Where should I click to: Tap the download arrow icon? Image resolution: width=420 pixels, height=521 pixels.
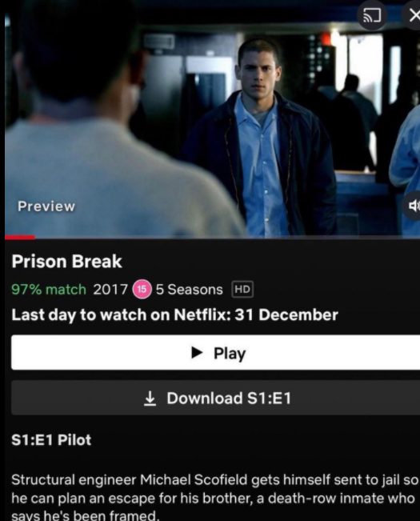click(x=150, y=398)
